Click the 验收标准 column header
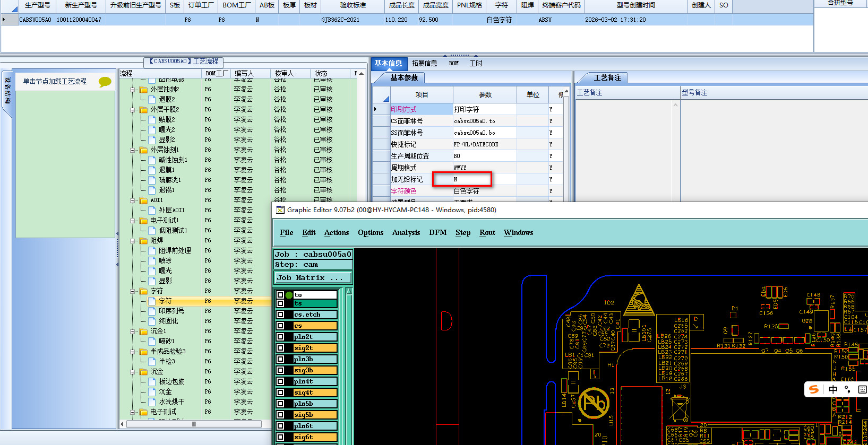 [x=353, y=5]
